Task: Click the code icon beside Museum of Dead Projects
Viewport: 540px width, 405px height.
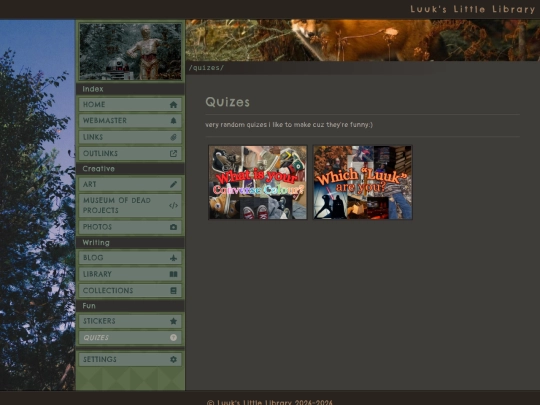Action: coord(173,206)
